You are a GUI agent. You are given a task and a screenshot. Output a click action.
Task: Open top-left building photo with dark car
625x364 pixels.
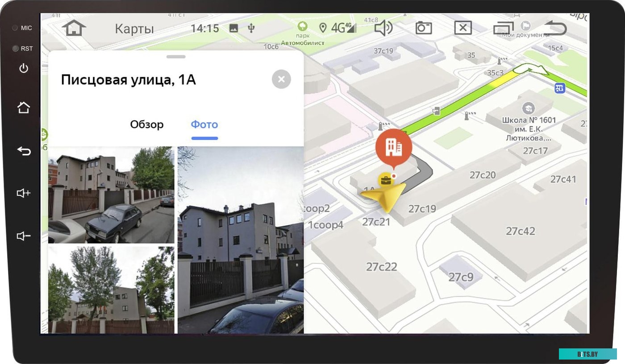111,195
